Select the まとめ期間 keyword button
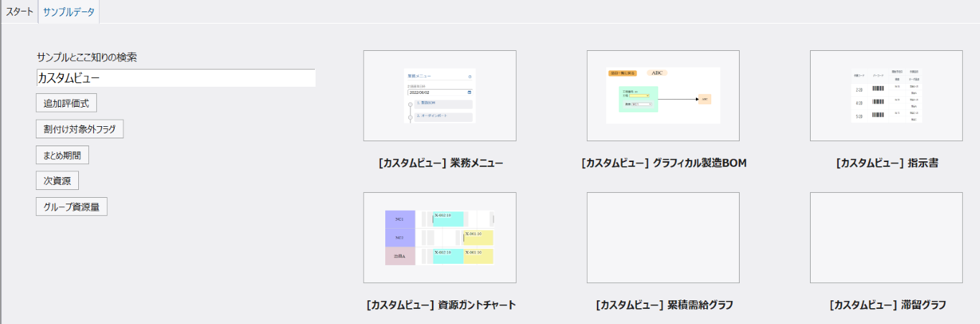 click(x=62, y=155)
